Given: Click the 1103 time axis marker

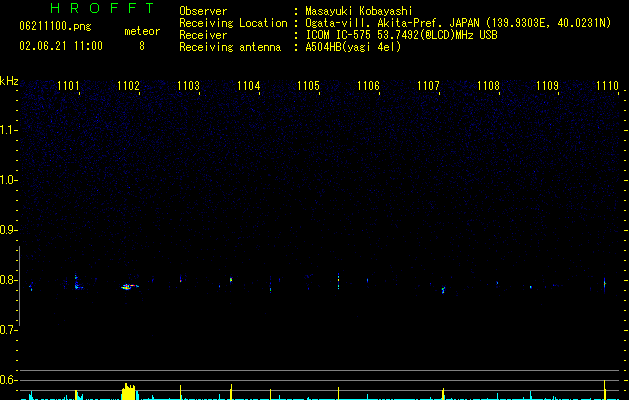Looking at the screenshot, I should click(x=188, y=86).
